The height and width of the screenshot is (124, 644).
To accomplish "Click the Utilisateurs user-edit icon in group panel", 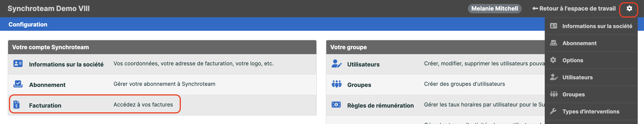I will click(337, 64).
